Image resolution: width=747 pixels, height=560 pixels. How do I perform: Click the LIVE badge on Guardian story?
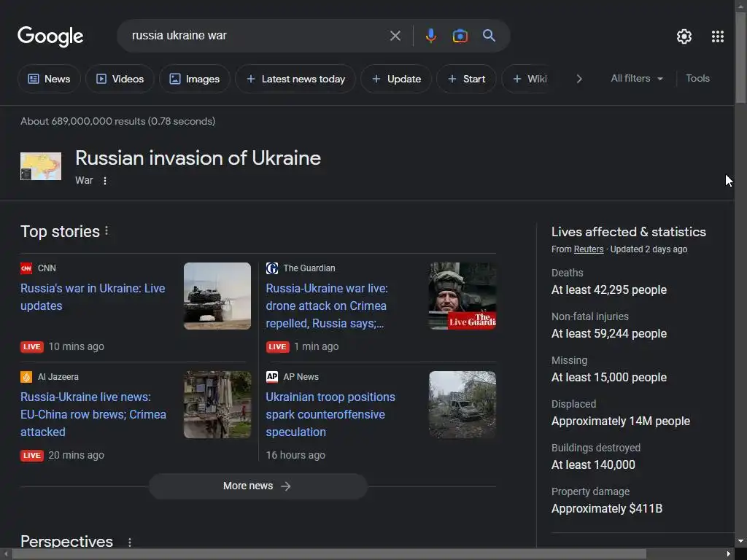click(278, 346)
